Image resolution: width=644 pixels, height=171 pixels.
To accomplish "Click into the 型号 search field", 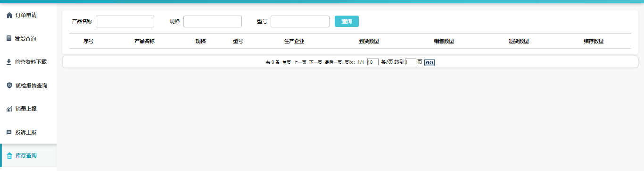I will (300, 21).
